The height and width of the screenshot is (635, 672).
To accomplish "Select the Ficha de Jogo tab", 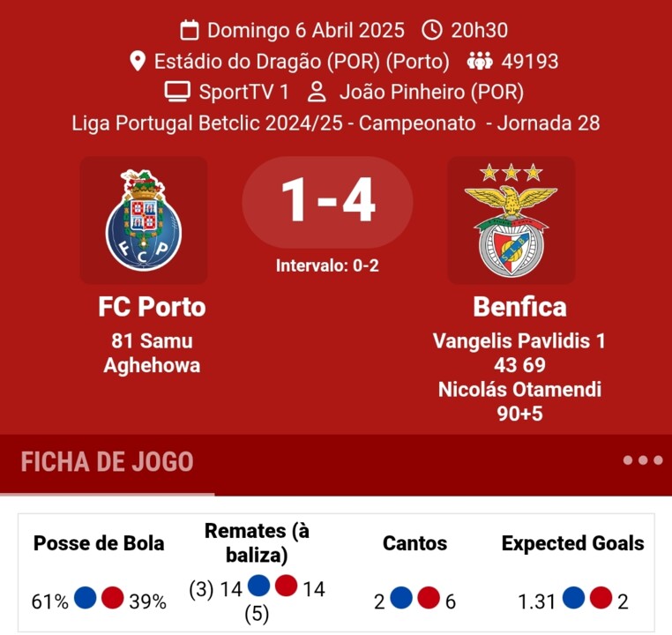I will coord(107,462).
